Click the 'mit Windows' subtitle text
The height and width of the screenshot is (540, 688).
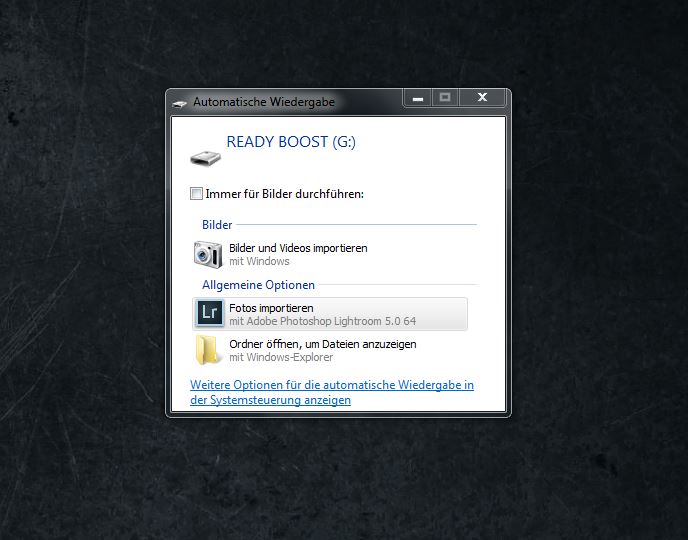(259, 261)
